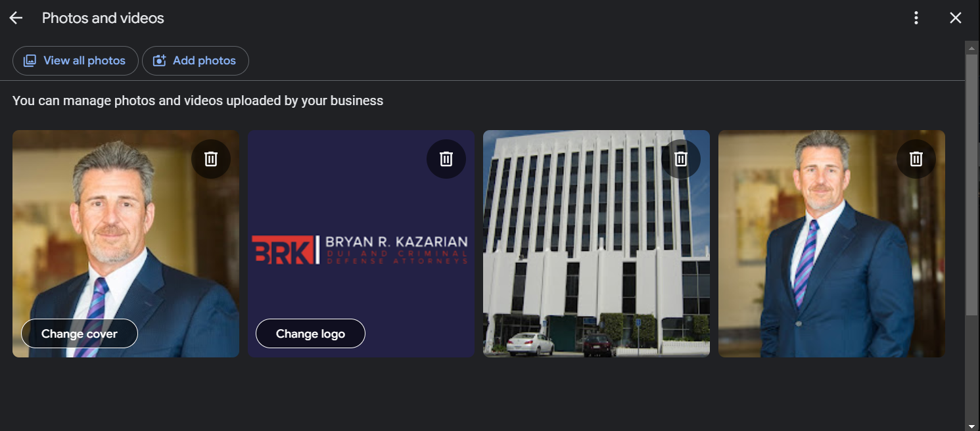Delete the office building photo
This screenshot has height=431, width=980.
[x=681, y=159]
